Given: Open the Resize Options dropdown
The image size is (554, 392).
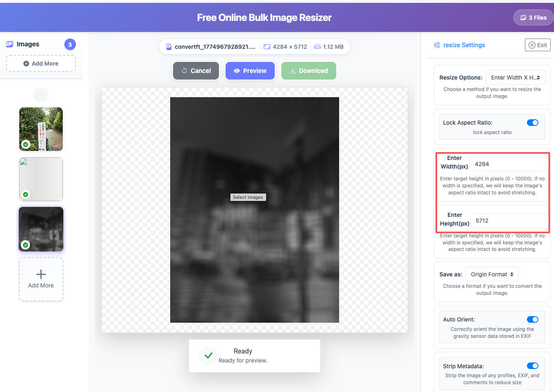Looking at the screenshot, I should pyautogui.click(x=515, y=77).
